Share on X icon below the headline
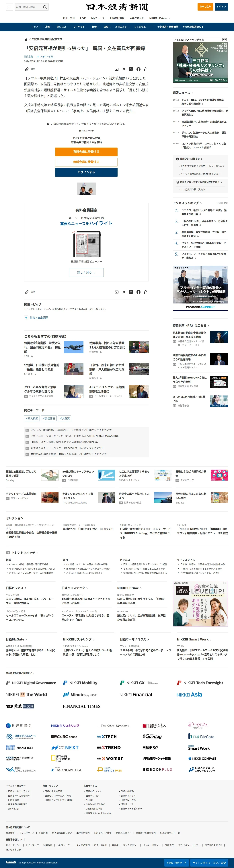 point(131,69)
